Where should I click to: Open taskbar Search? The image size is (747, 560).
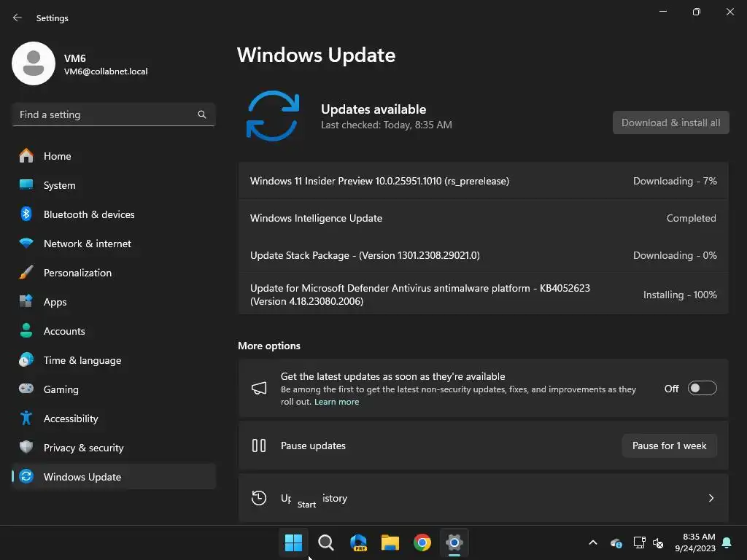pyautogui.click(x=326, y=542)
